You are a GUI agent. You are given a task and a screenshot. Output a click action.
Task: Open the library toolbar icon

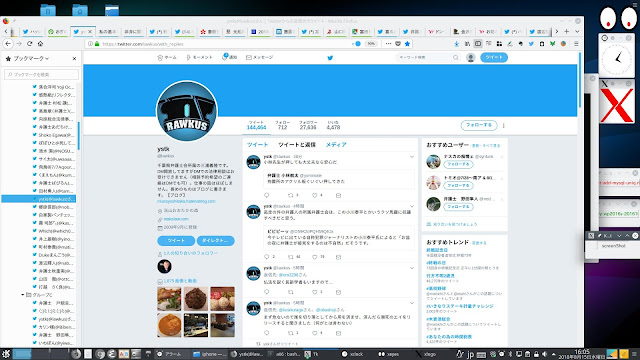pos(467,44)
